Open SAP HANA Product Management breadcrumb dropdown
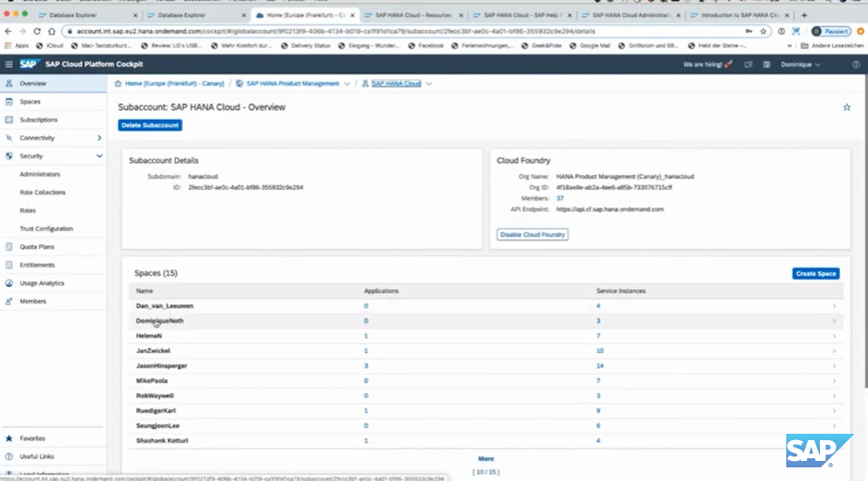The image size is (868, 481). click(x=347, y=84)
